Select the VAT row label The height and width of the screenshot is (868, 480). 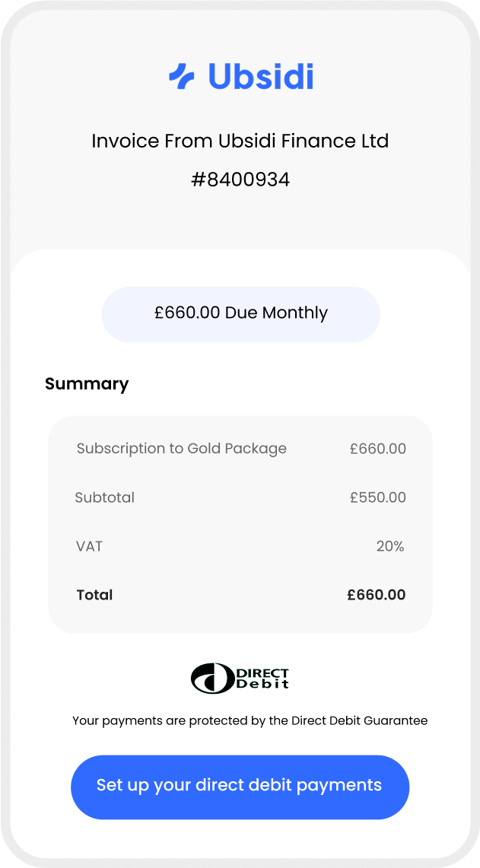tap(89, 546)
